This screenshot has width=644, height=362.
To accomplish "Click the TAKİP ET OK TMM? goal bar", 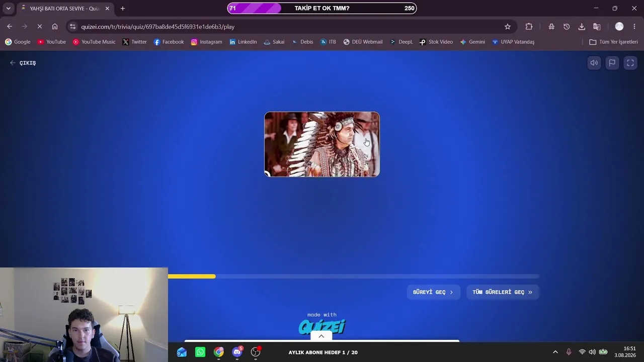I will (322, 8).
